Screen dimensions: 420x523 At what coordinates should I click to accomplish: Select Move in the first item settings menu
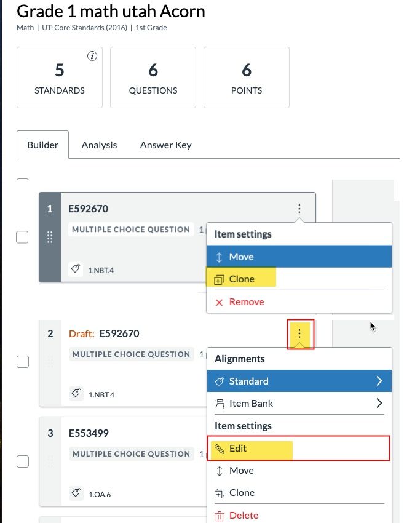click(x=241, y=257)
